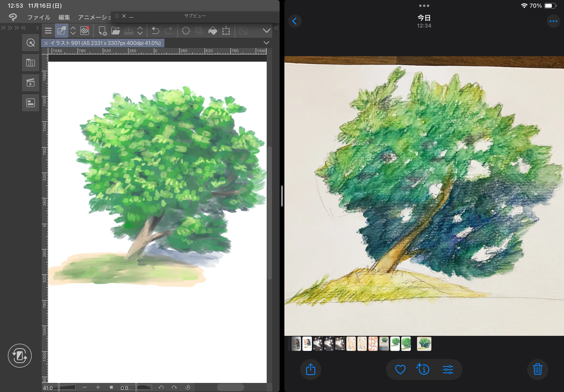
Task: Expand the command bar overflow chevron
Action: click(x=266, y=31)
